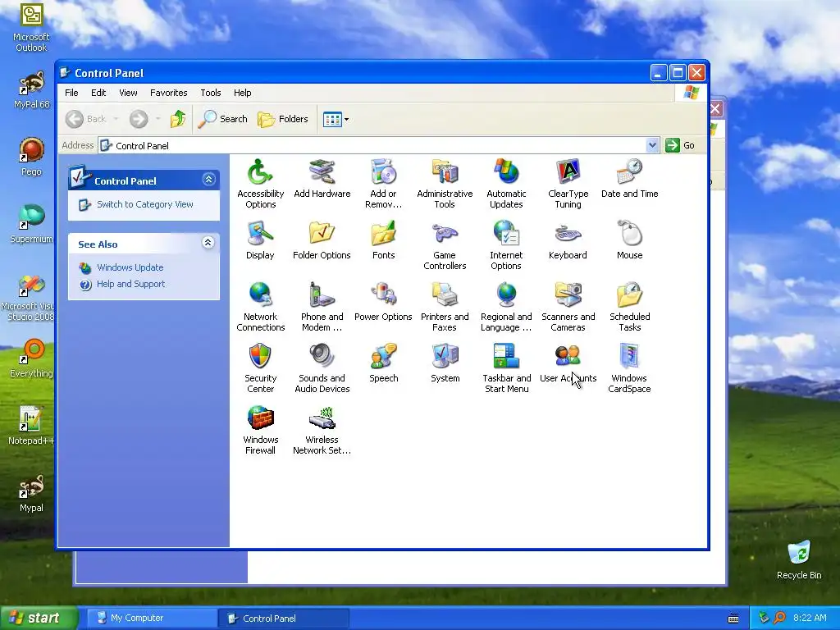The height and width of the screenshot is (630, 840).
Task: Select Windows CardSpace icon
Action: coord(629,368)
